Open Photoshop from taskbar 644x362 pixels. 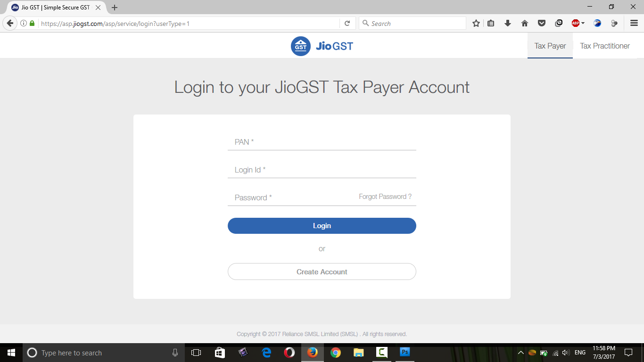click(x=405, y=353)
